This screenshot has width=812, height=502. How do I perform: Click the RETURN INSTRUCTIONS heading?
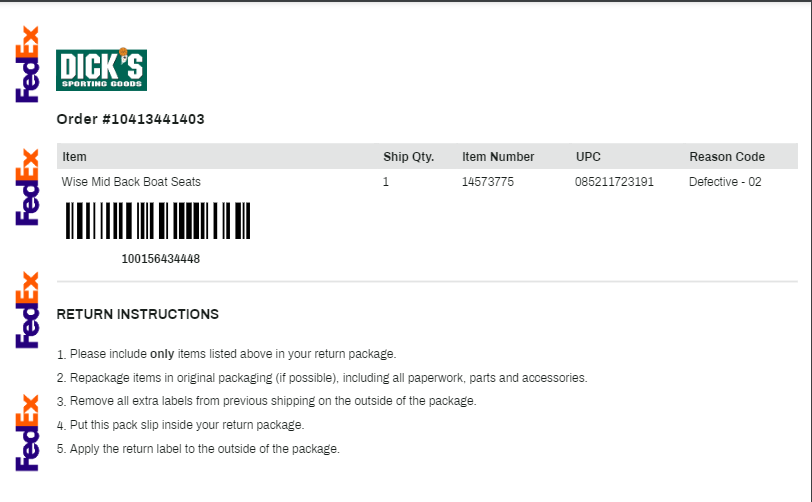tap(138, 314)
